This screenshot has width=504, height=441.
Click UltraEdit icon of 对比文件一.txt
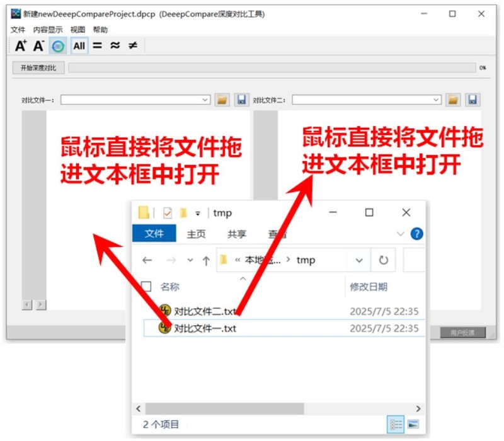pyautogui.click(x=164, y=327)
